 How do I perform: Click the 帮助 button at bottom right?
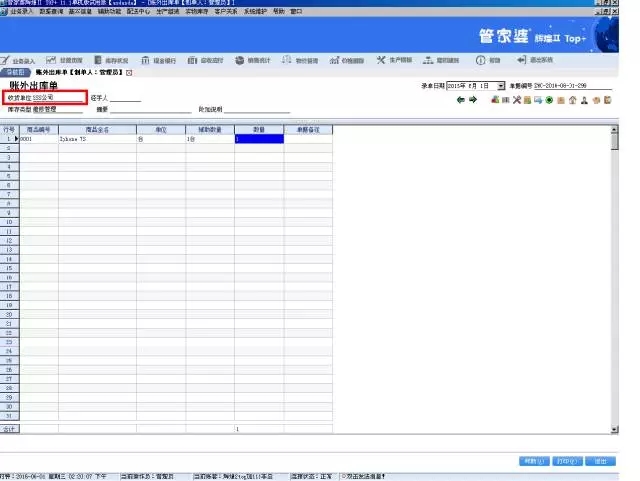(x=534, y=461)
